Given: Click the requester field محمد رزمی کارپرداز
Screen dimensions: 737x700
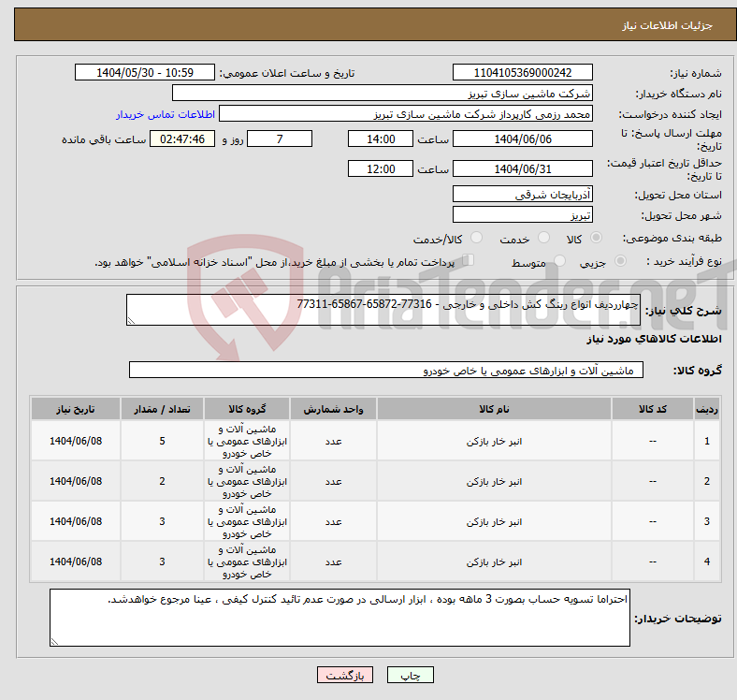Looking at the screenshot, I should coord(406,114).
